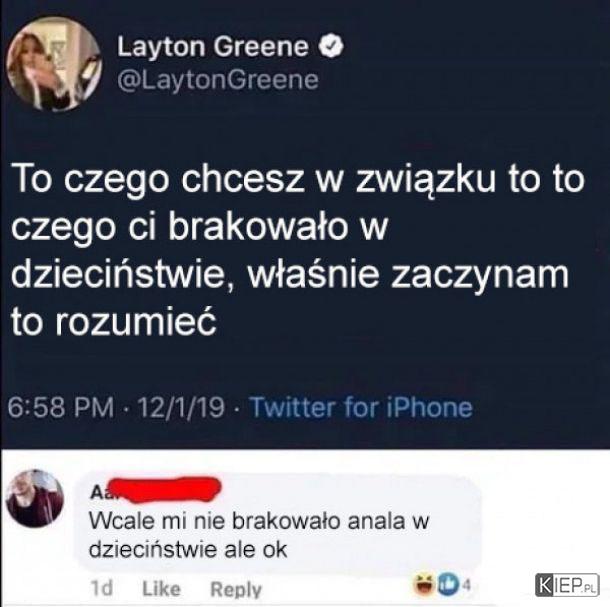Click the 6:58 PM 12/1/19 timestamp

(116, 407)
